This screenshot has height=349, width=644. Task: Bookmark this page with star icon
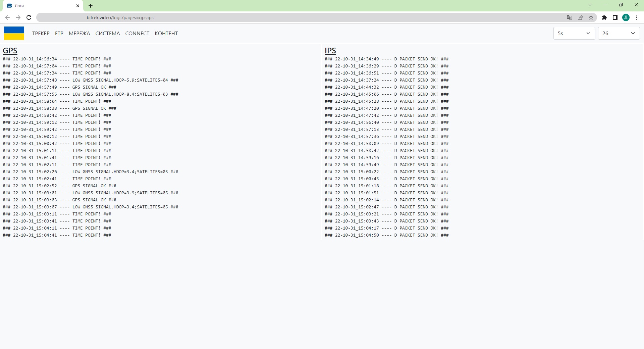click(591, 17)
